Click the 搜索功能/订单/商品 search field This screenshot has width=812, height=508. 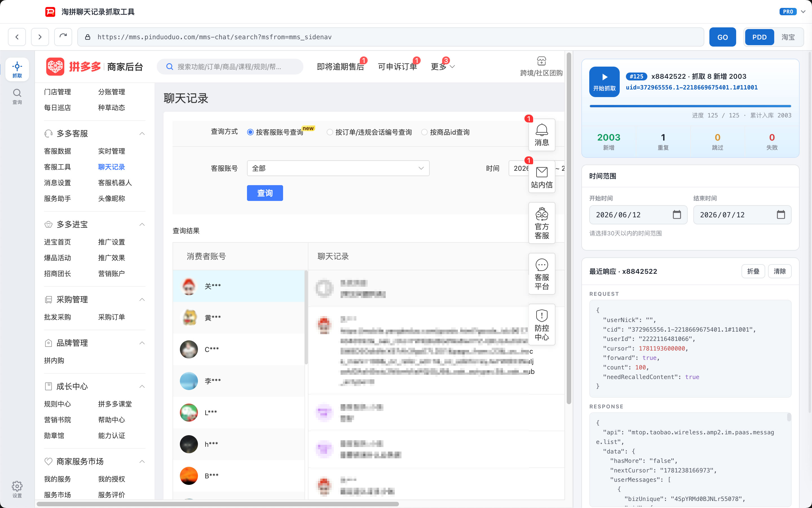point(230,67)
